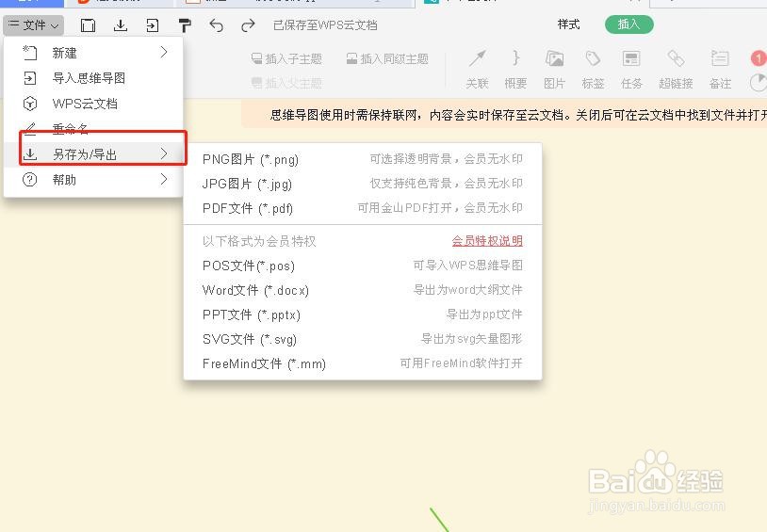The width and height of the screenshot is (767, 532).
Task: Expand the 另存为/导出 submenu arrow
Action: pyautogui.click(x=164, y=153)
